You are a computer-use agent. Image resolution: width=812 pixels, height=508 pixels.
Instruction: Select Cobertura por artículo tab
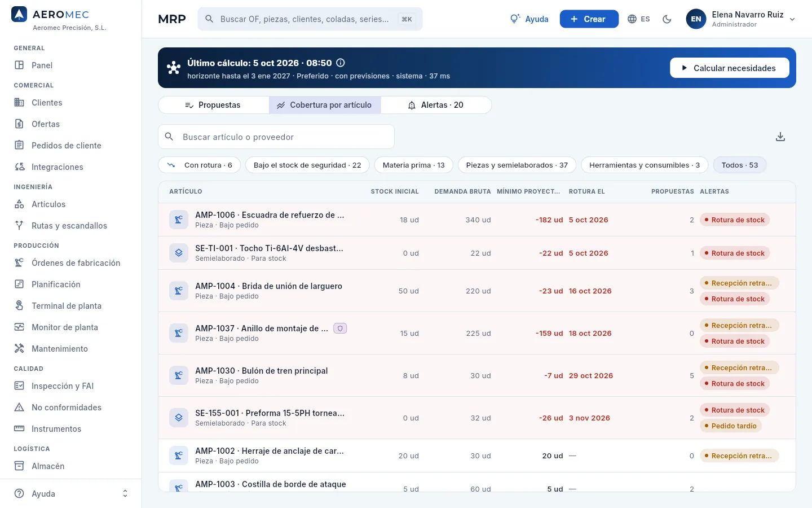pyautogui.click(x=325, y=105)
